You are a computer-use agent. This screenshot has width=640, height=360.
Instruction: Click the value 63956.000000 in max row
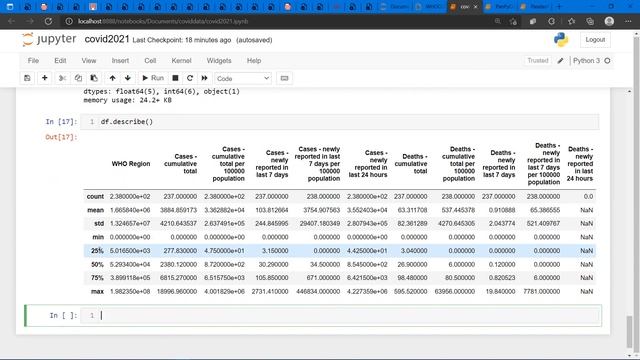point(455,291)
